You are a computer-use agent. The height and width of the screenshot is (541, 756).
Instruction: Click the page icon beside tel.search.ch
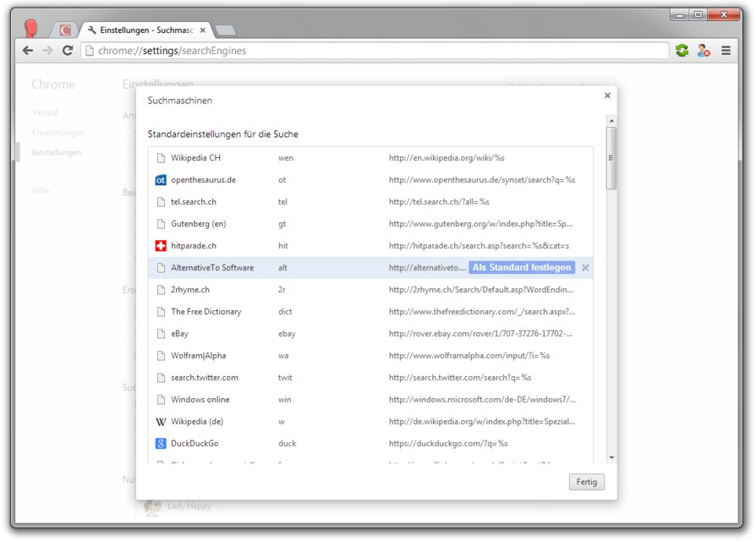tap(161, 202)
